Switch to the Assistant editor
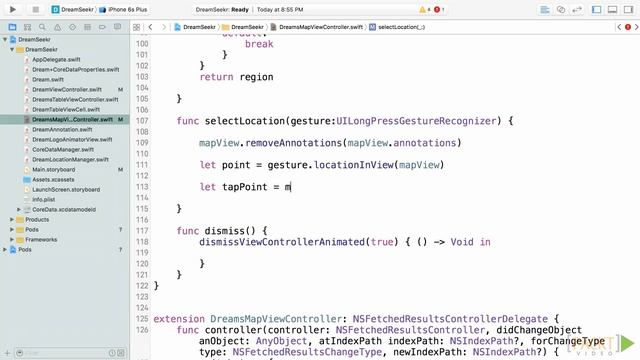Screen dimensions: 640x360 561,9
